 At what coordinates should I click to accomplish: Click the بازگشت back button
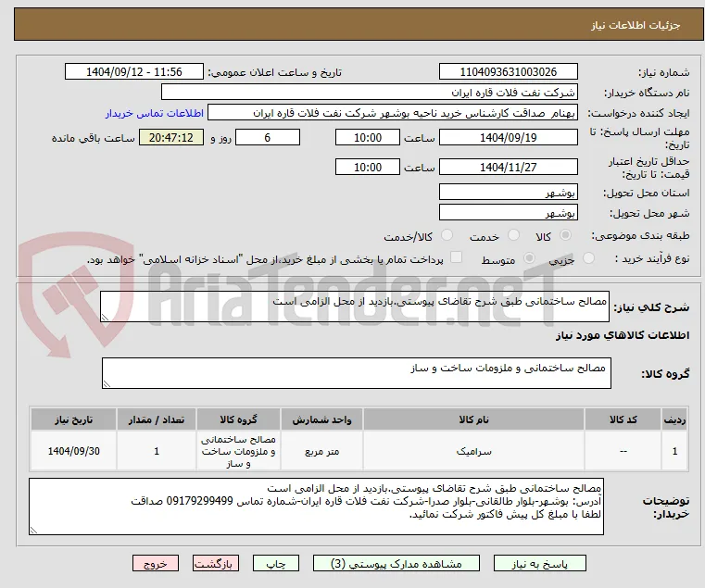(x=216, y=563)
